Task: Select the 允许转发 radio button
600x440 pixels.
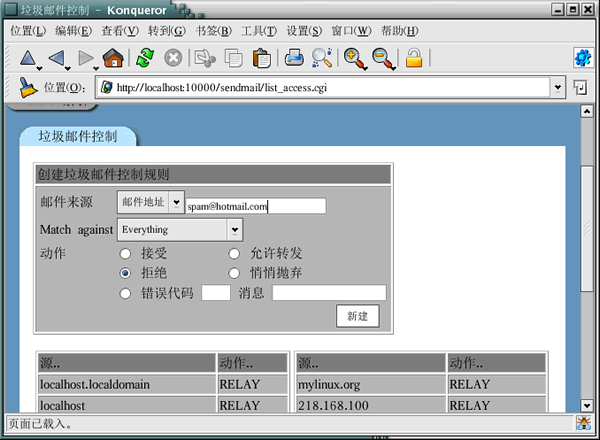Action: (x=234, y=254)
